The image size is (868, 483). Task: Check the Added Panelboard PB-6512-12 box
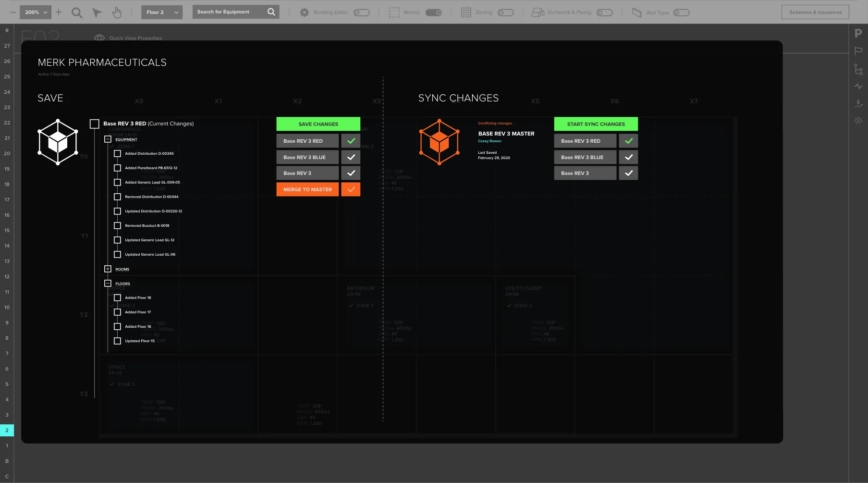coord(117,168)
